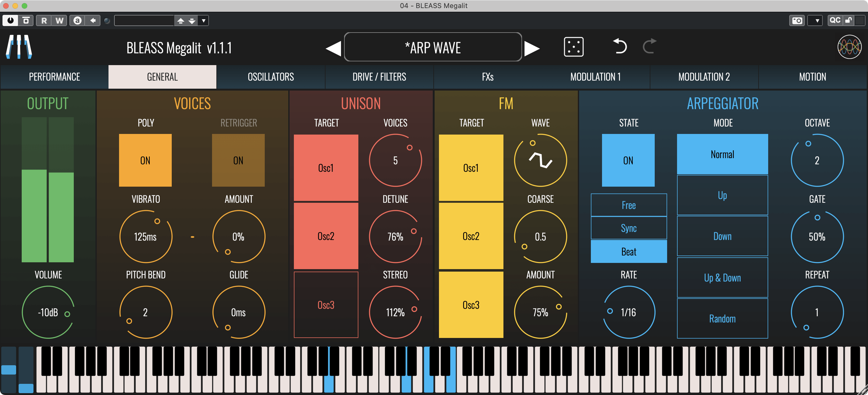Open the ARP WAVE preset selector
868x395 pixels.
pyautogui.click(x=433, y=47)
